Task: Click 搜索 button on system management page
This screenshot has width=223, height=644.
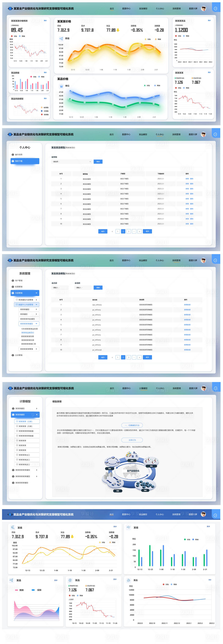Action: [x=98, y=287]
